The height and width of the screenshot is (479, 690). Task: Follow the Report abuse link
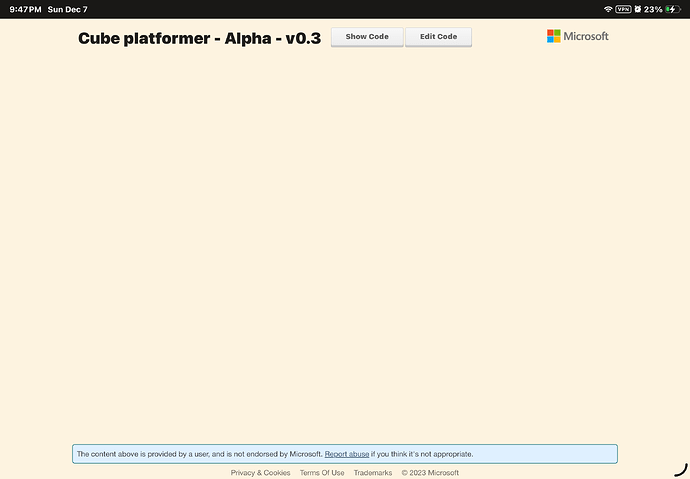pyautogui.click(x=347, y=454)
